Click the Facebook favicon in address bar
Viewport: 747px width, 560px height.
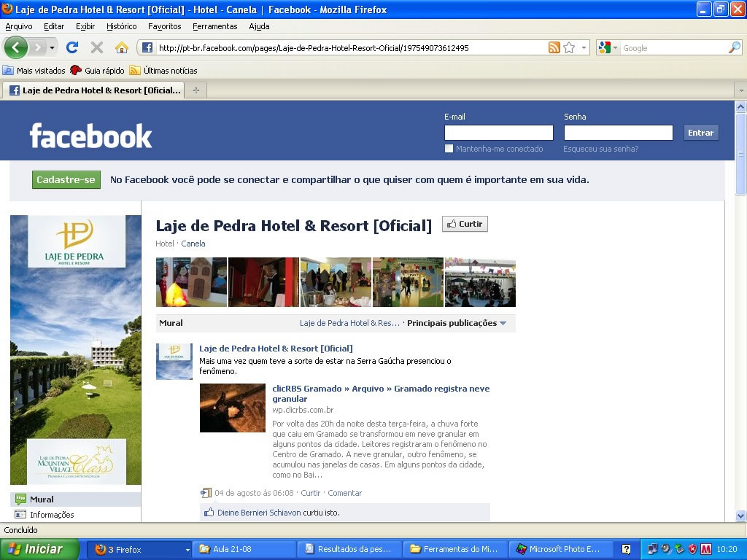point(147,47)
